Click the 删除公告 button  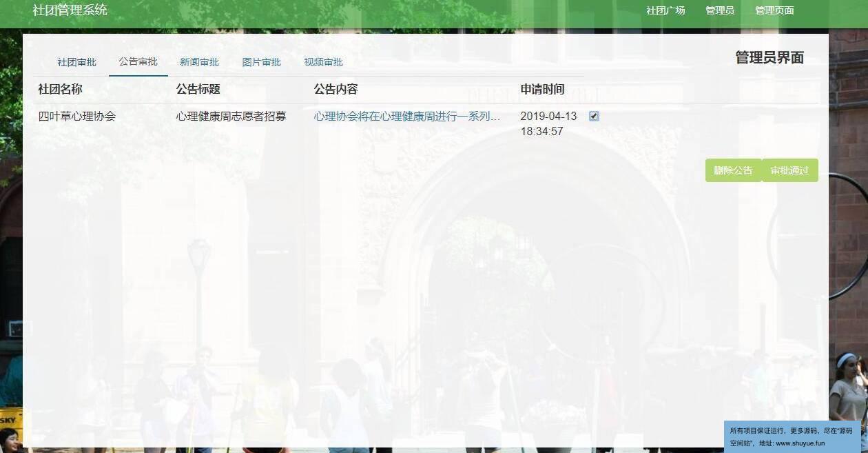coord(733,170)
